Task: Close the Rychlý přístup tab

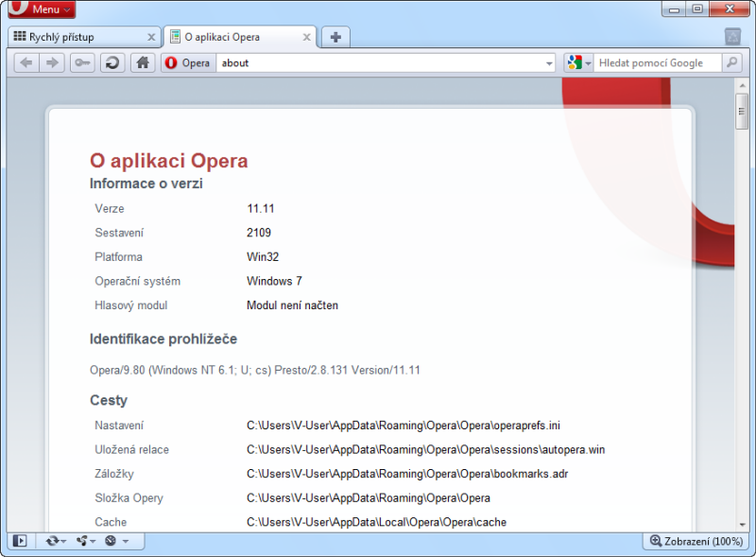Action: [x=151, y=37]
